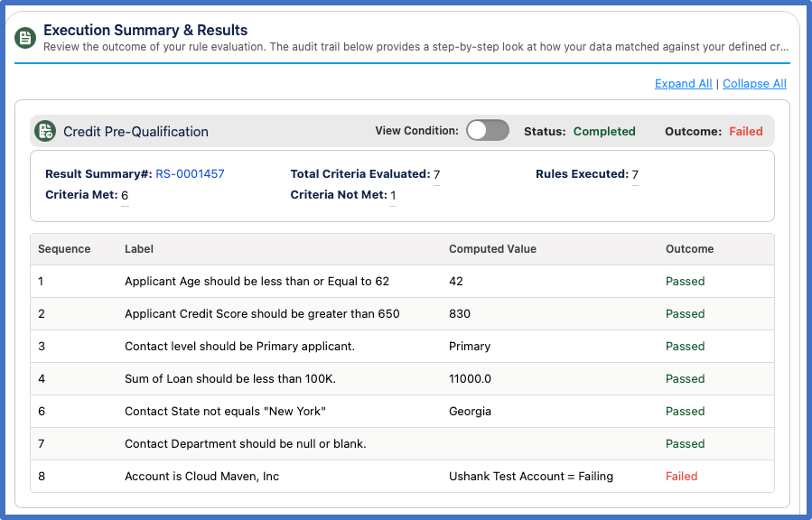Click the Computed Value column header

click(x=492, y=249)
